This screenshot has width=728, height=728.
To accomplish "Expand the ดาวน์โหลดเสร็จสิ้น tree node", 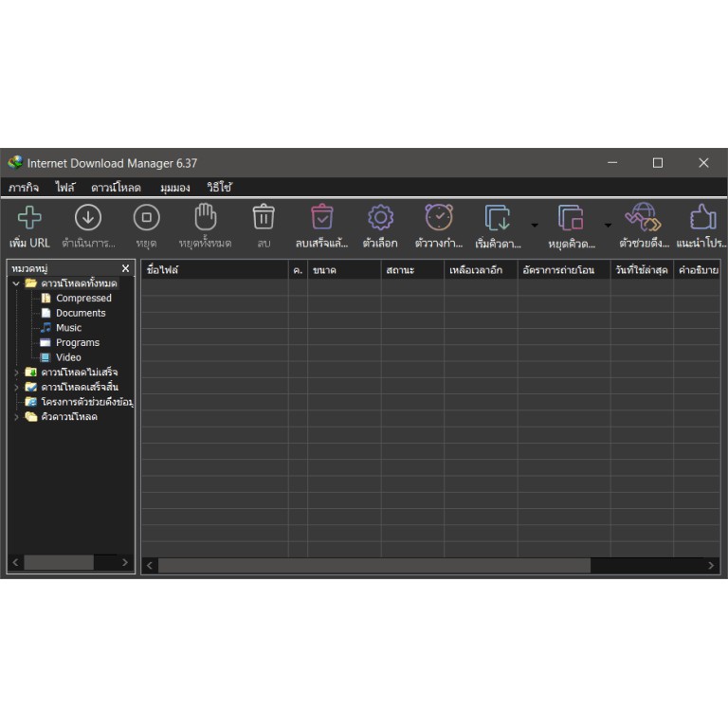I will (x=16, y=387).
